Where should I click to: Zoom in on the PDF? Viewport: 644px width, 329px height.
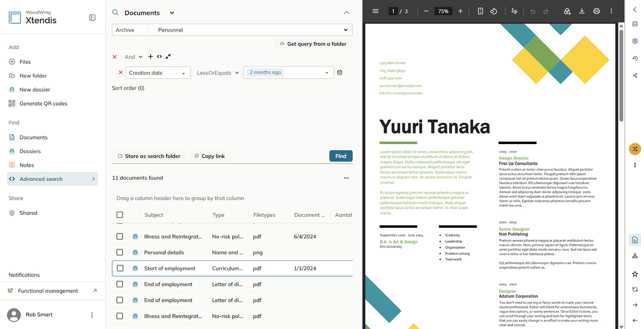click(460, 11)
